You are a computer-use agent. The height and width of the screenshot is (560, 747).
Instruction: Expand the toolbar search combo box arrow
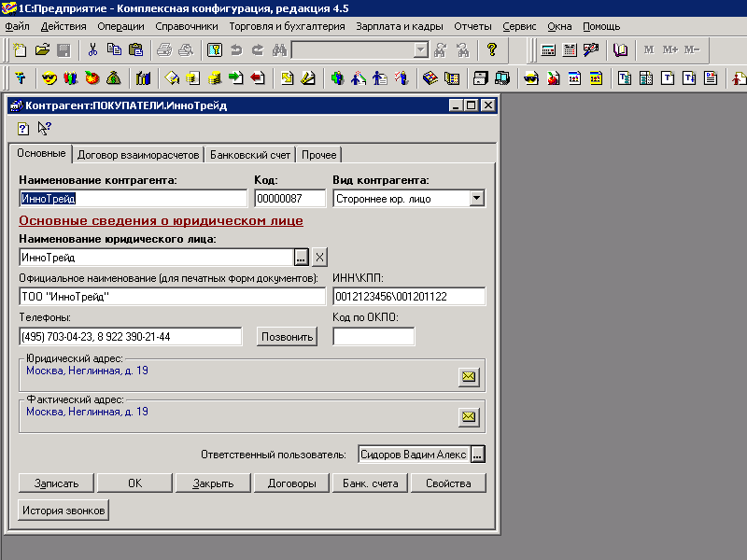pos(420,50)
